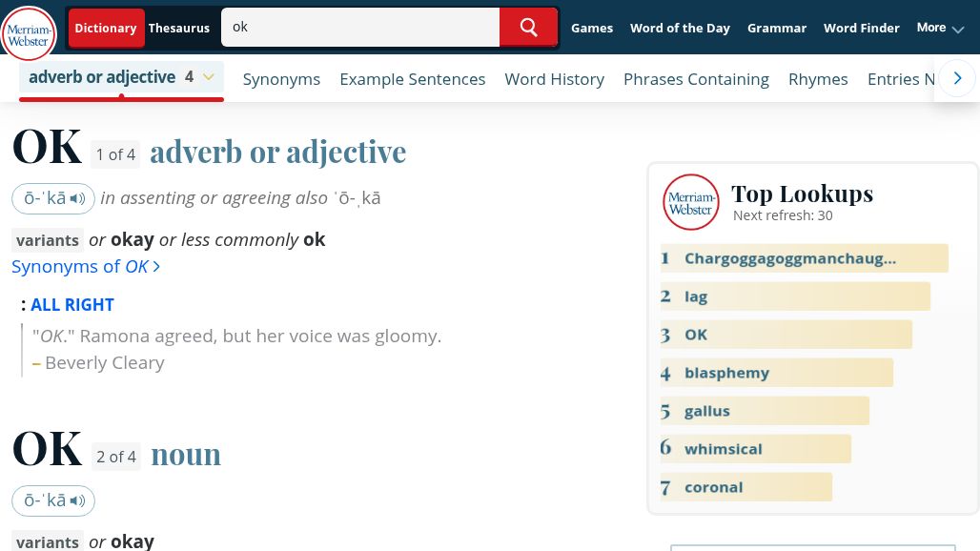Click the search input field
Image resolution: width=980 pixels, height=551 pixels.
tap(360, 28)
